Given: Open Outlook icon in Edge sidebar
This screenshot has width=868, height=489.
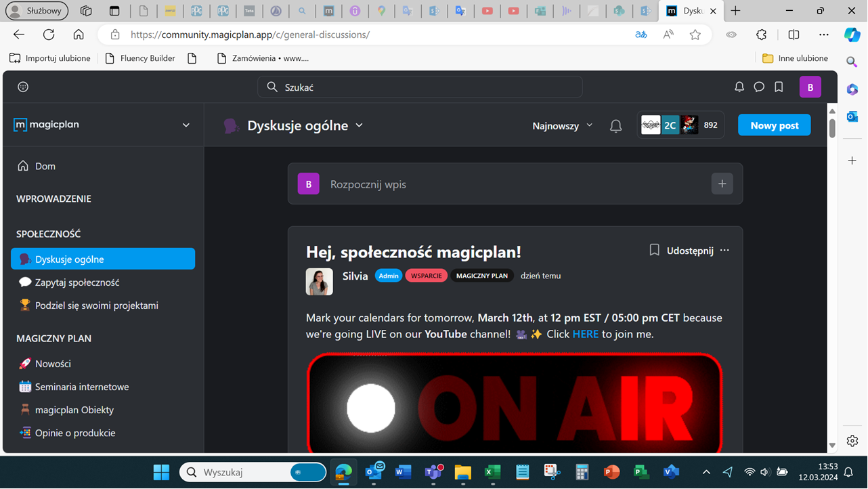Looking at the screenshot, I should 852,117.
